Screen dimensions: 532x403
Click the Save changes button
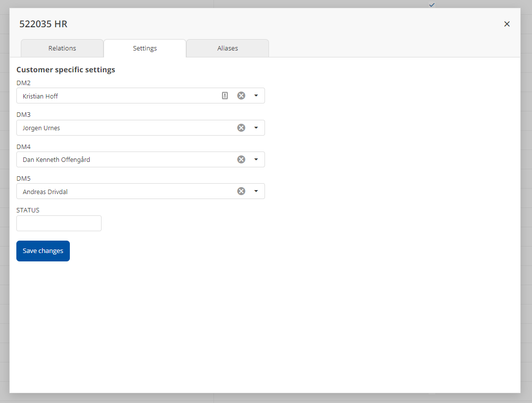pos(43,251)
